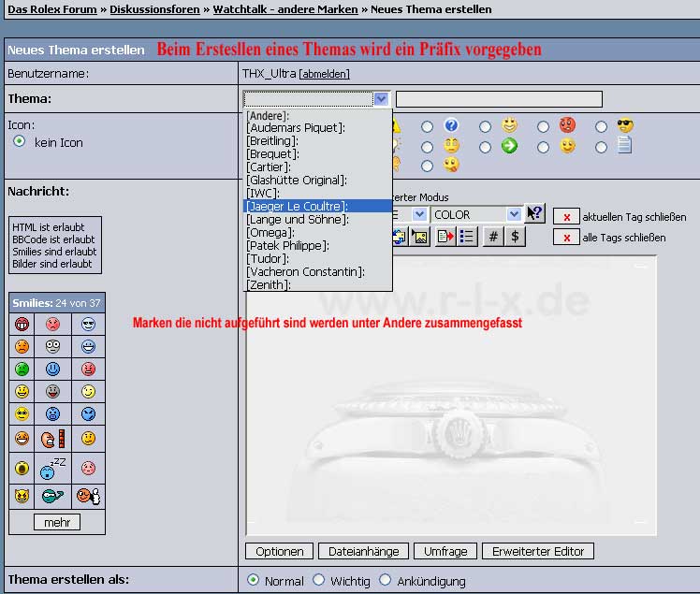Select [Jaeger Le Coultre]: highlighted entry
This screenshot has width=700, height=594.
tap(318, 206)
